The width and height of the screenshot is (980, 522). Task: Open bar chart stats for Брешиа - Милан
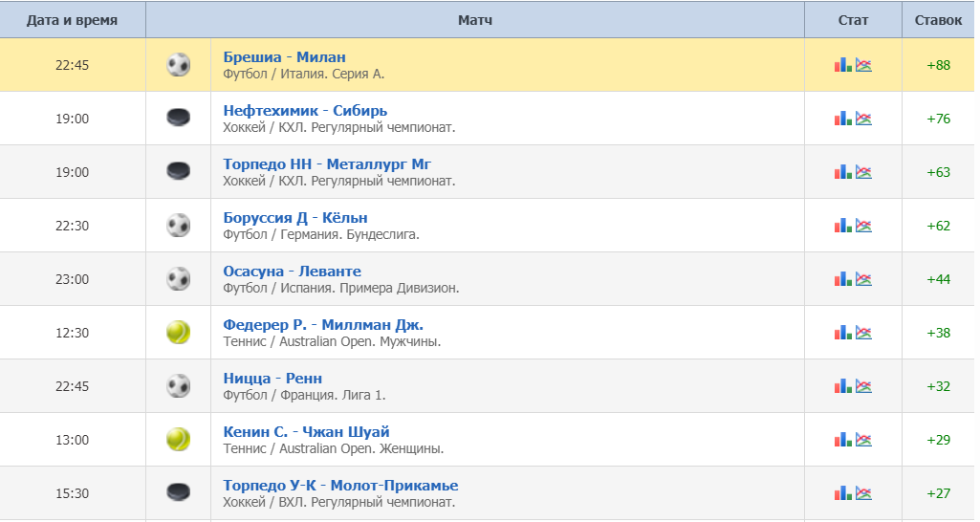[x=842, y=64]
